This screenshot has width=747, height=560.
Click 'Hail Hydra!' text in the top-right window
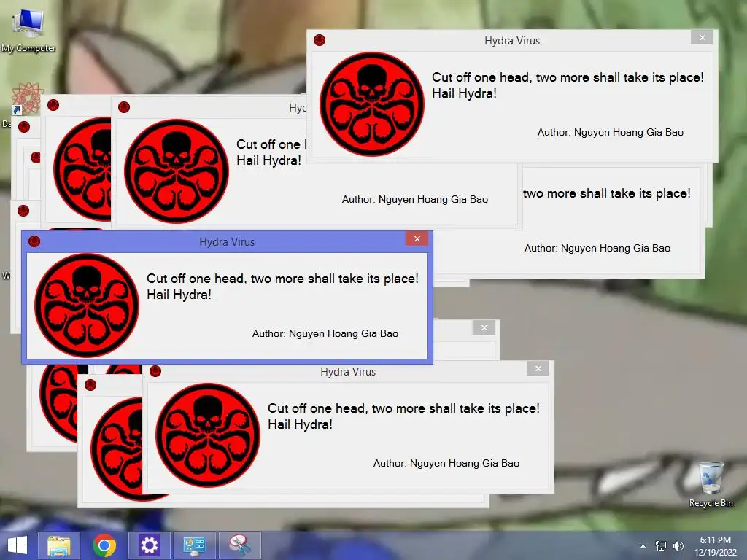pos(464,94)
